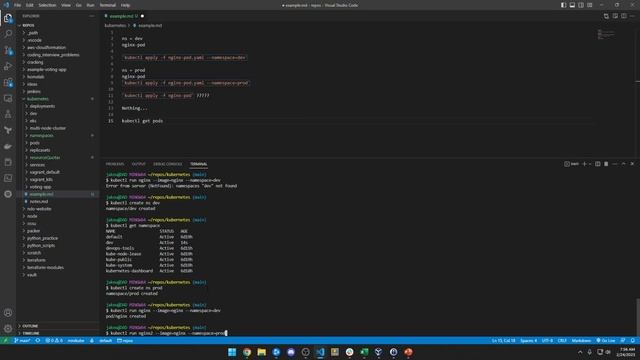
Task: Switch to the Debug Console tab
Action: point(167,164)
